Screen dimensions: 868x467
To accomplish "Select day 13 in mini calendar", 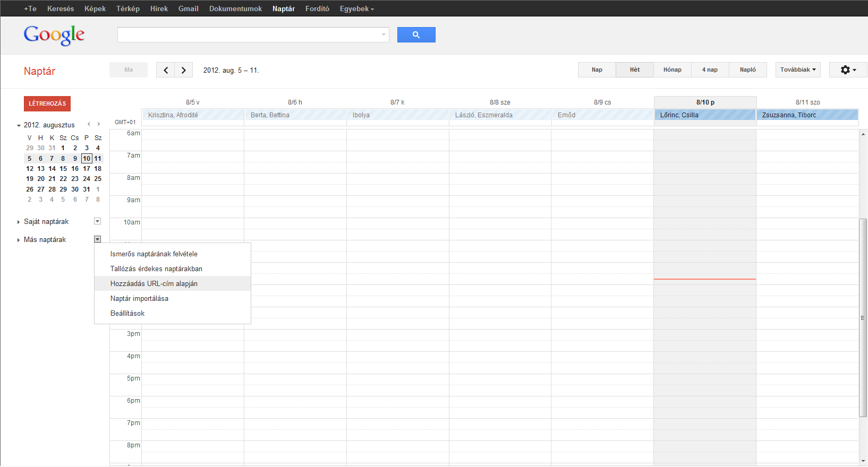I will (41, 169).
